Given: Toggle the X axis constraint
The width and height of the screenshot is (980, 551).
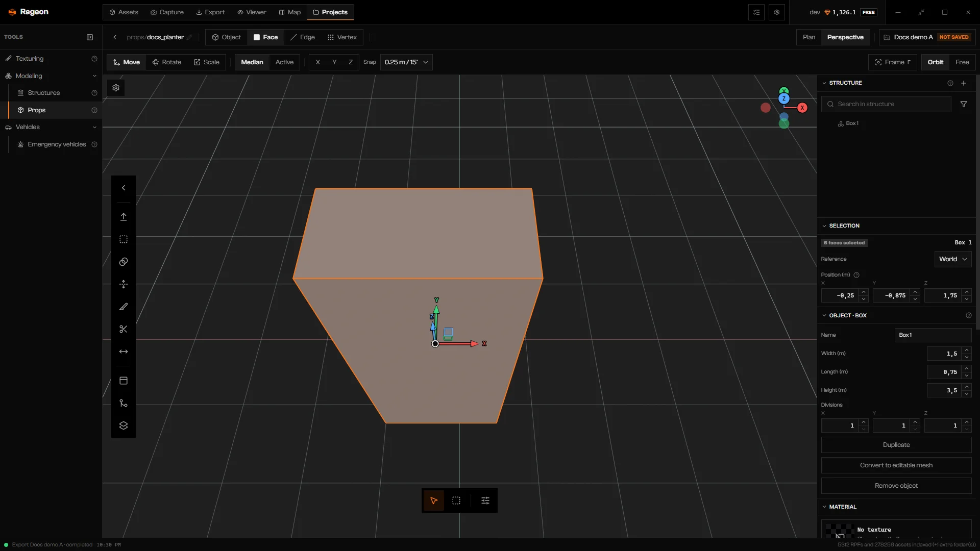Looking at the screenshot, I should point(317,62).
